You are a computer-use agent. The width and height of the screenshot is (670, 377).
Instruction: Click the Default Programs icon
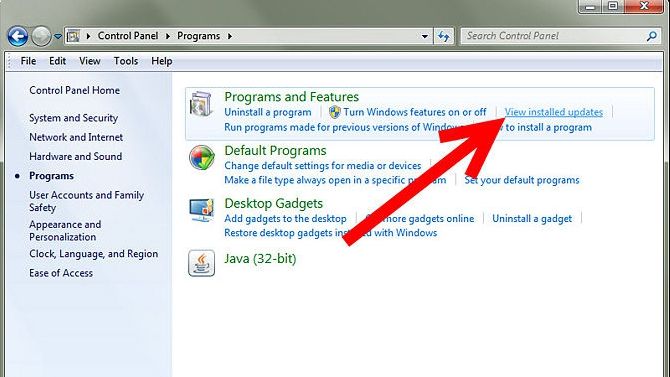coord(202,157)
